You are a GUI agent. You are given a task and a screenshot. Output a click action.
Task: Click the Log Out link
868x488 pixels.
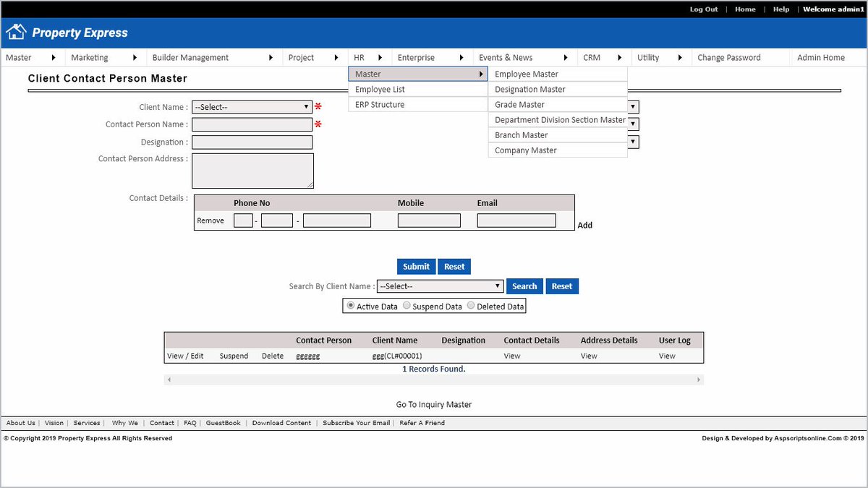[704, 9]
